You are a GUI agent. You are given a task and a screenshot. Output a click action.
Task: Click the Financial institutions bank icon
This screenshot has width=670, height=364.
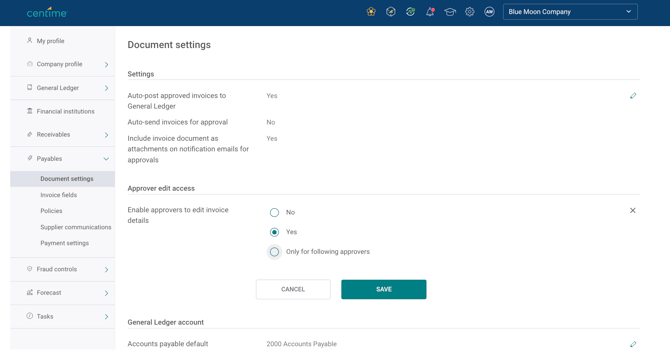pos(29,111)
